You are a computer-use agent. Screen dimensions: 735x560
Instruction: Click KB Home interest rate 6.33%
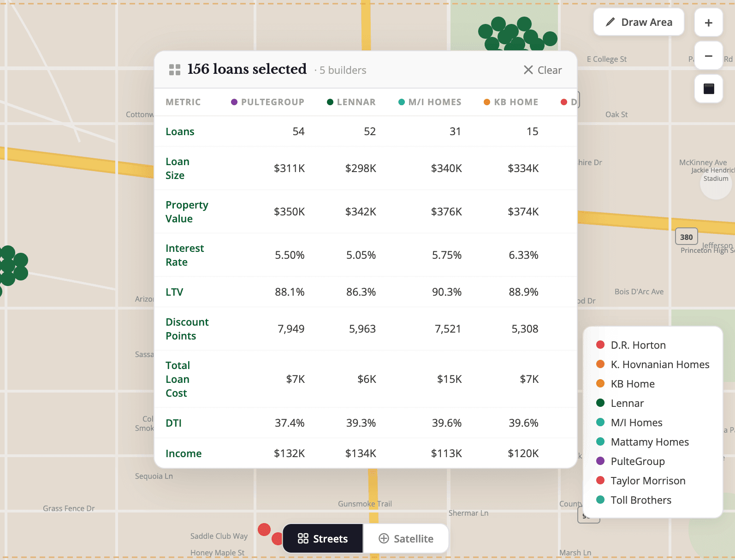pos(523,255)
